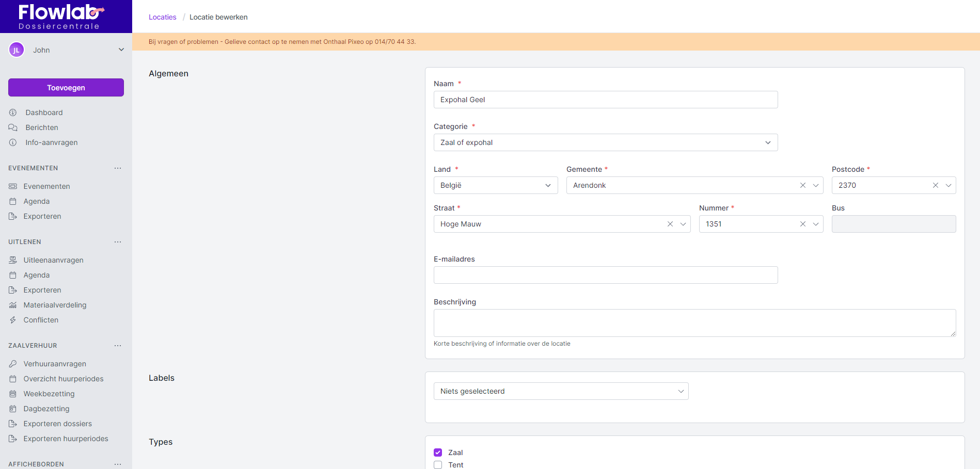Screen dimensions: 980x469
Task: Click the Dashboard icon in sidebar
Action: pyautogui.click(x=13, y=112)
